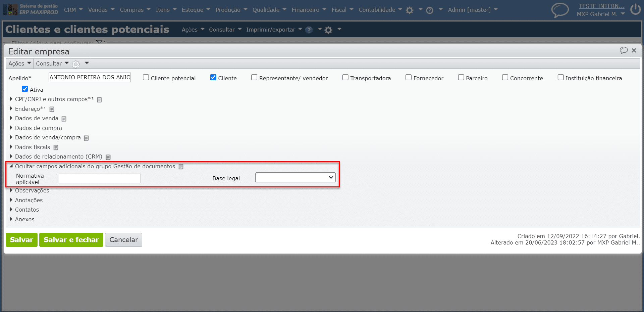This screenshot has width=644, height=312.
Task: Open the Fiscal menu
Action: [342, 10]
